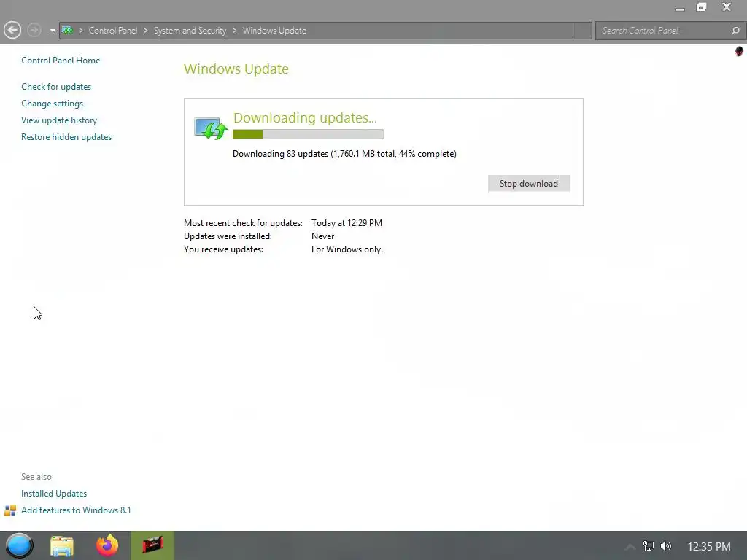Click the 'Never' installed value
The width and height of the screenshot is (747, 560).
coord(323,236)
